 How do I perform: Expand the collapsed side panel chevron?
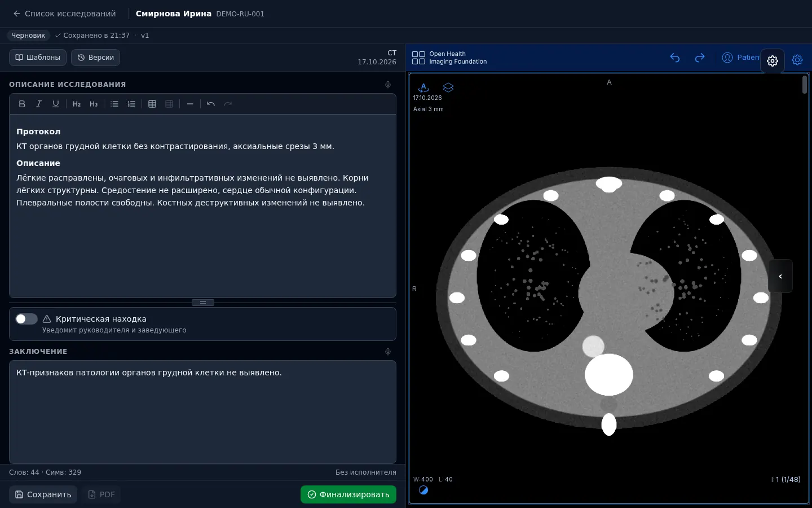(780, 276)
